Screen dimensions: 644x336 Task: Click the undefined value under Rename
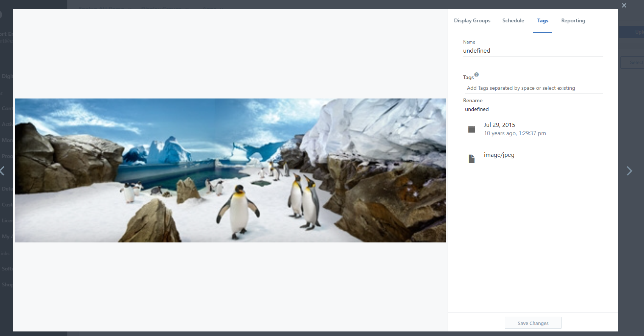477,109
